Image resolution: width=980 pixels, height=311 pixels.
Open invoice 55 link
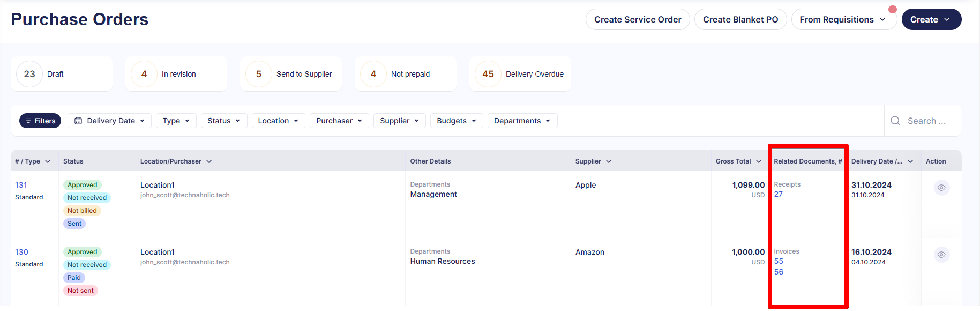(x=779, y=261)
